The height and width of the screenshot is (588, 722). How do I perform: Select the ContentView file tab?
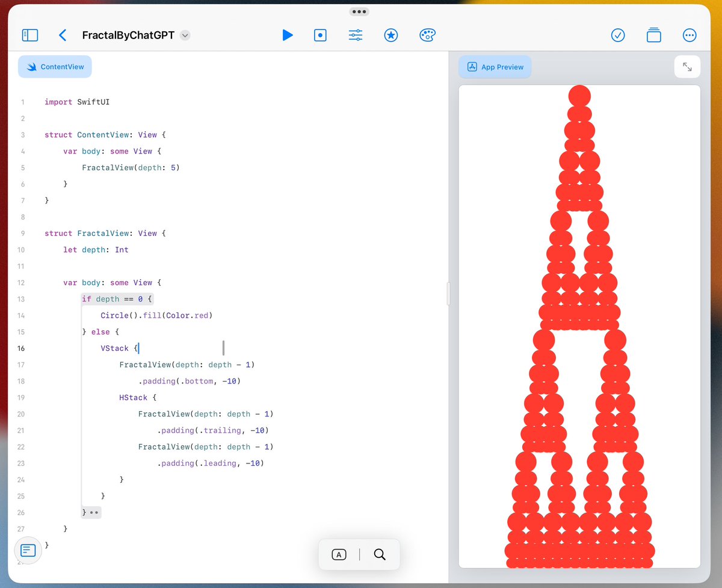tap(55, 67)
